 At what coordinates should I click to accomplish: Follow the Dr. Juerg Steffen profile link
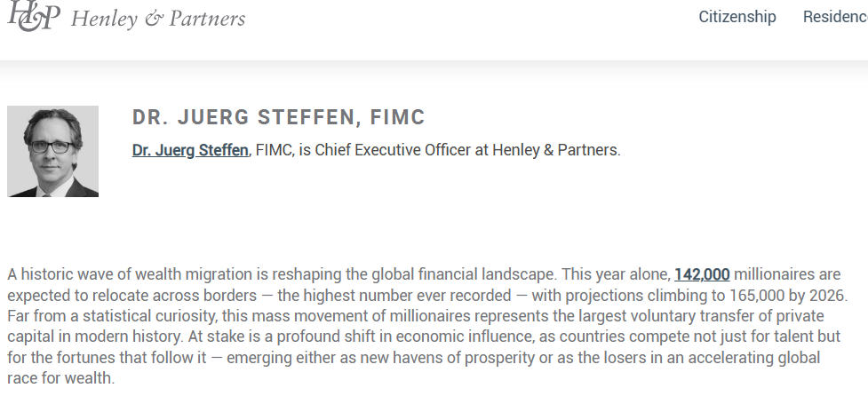(190, 150)
